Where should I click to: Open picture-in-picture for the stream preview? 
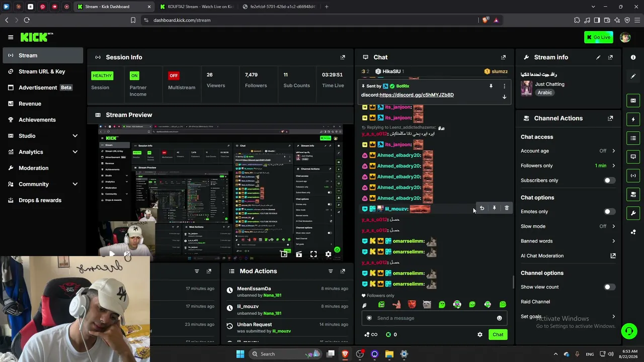tap(284, 254)
